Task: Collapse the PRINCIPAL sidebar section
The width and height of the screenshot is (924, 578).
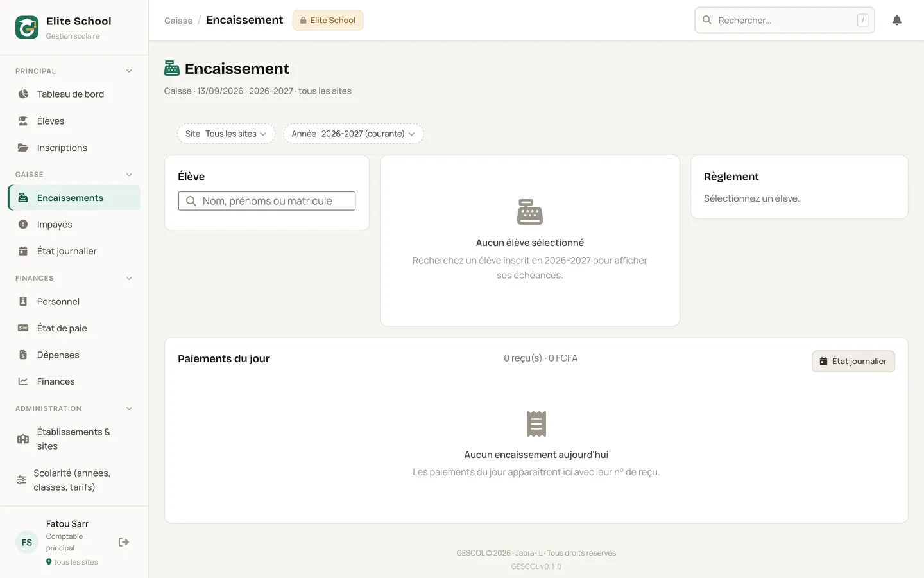Action: coord(129,71)
